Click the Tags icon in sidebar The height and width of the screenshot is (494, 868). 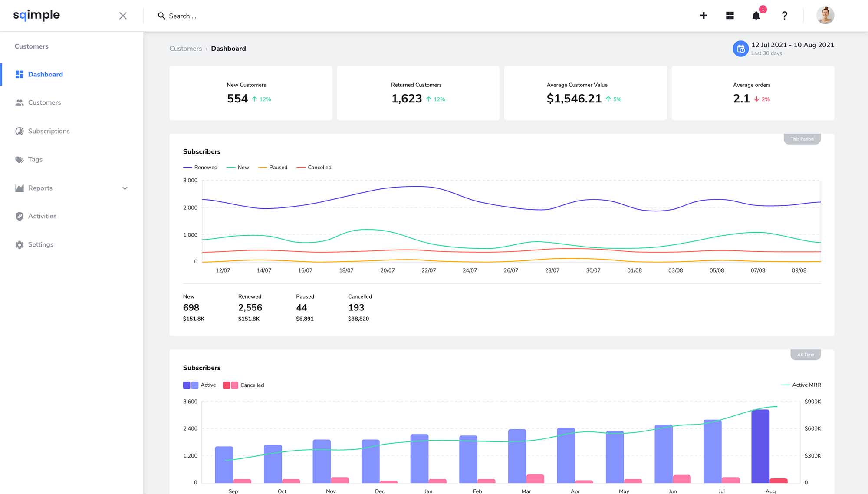click(x=20, y=160)
